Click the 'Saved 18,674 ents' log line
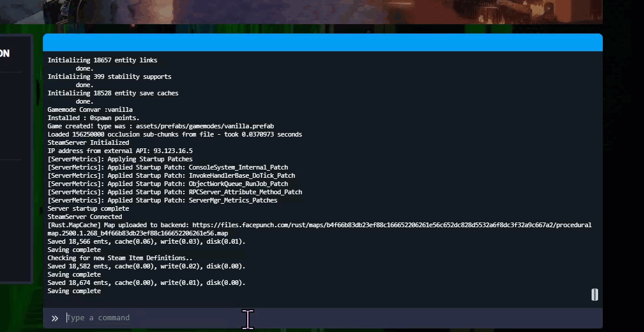644x332 pixels. [x=146, y=283]
